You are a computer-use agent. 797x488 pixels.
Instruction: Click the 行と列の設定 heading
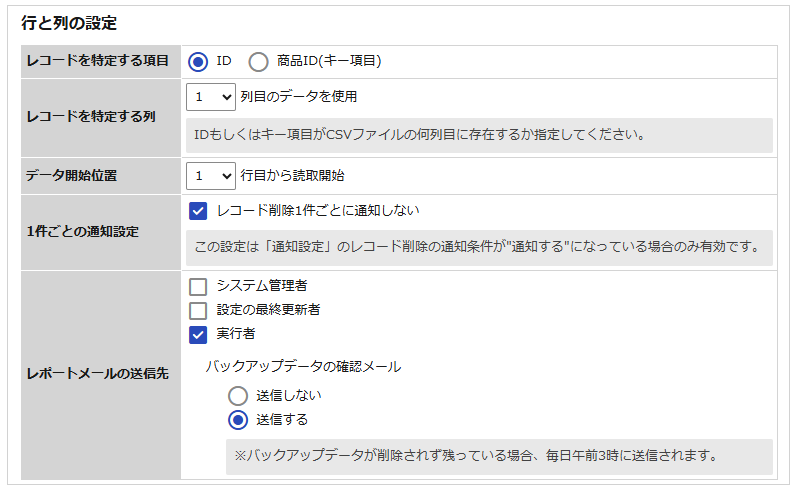pos(69,23)
